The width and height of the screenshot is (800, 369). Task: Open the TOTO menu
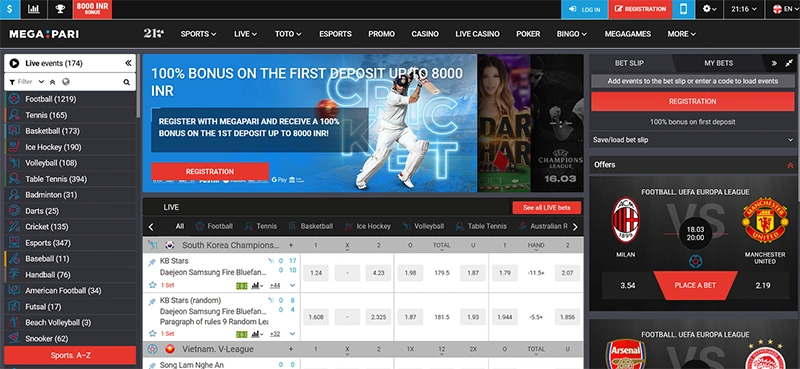pos(288,34)
